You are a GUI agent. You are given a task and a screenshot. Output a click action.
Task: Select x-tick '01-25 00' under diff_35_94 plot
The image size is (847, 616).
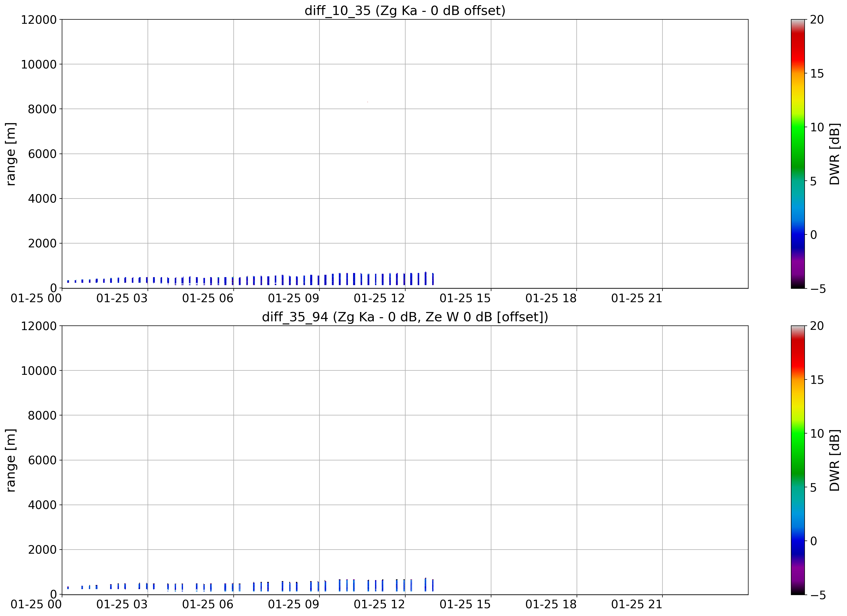coord(36,604)
